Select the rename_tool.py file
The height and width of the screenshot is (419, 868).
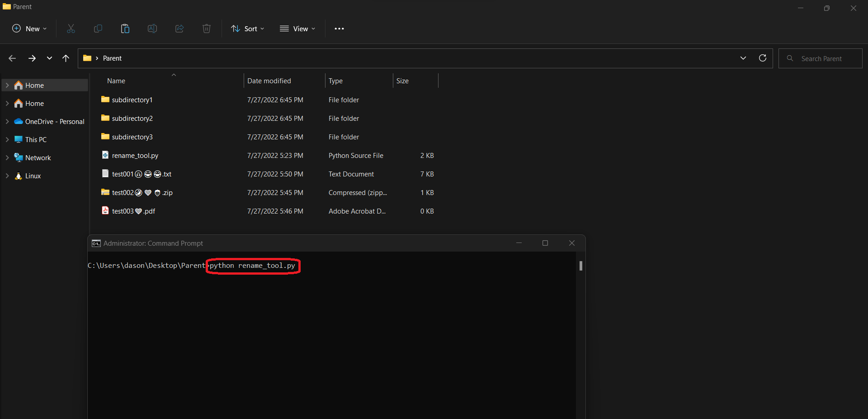[135, 155]
